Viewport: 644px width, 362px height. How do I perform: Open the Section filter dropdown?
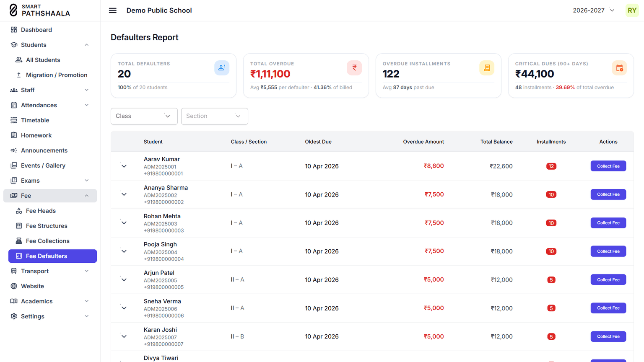[214, 116]
